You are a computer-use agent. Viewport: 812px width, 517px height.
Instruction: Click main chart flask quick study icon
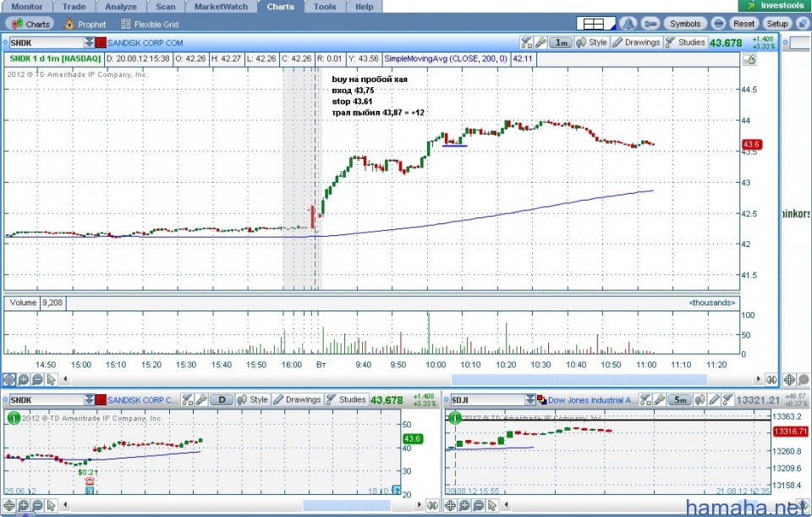coord(526,42)
